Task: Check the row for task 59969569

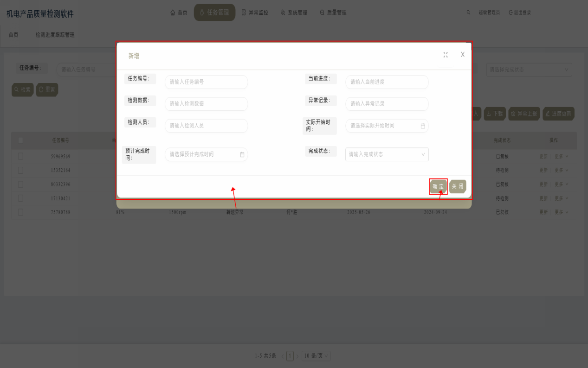Action: pos(20,156)
